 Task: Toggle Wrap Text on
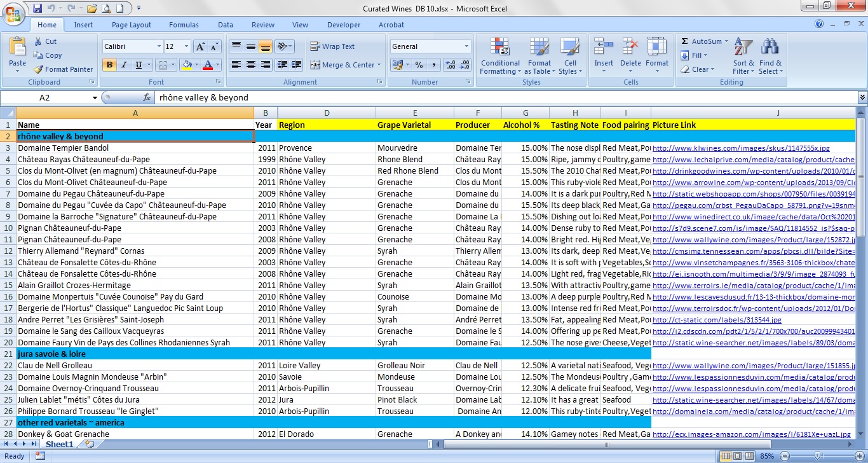point(332,46)
